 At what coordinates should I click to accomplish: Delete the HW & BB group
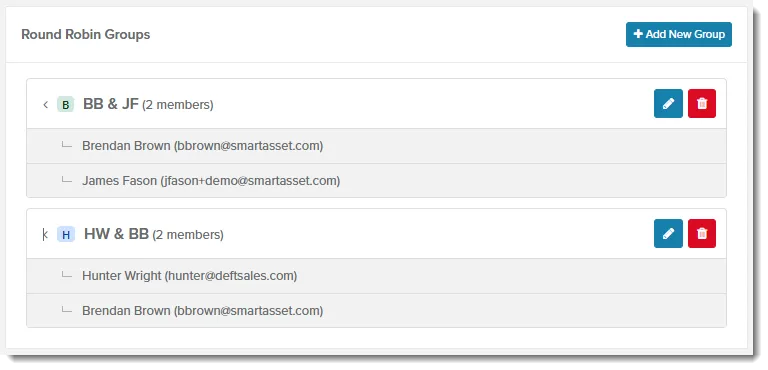(702, 233)
